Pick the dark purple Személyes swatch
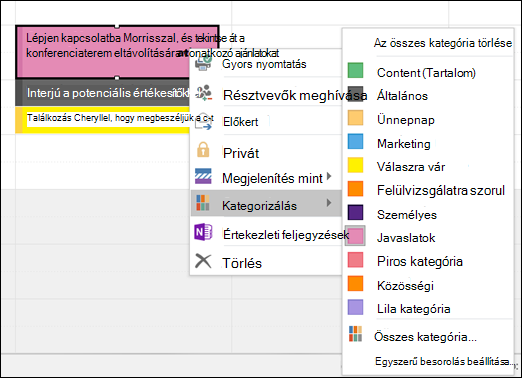The width and height of the screenshot is (522, 378). pos(355,212)
